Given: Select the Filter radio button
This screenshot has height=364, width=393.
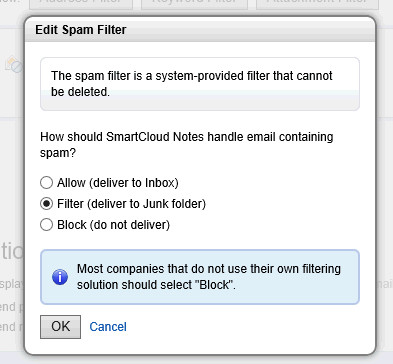Looking at the screenshot, I should 46,204.
